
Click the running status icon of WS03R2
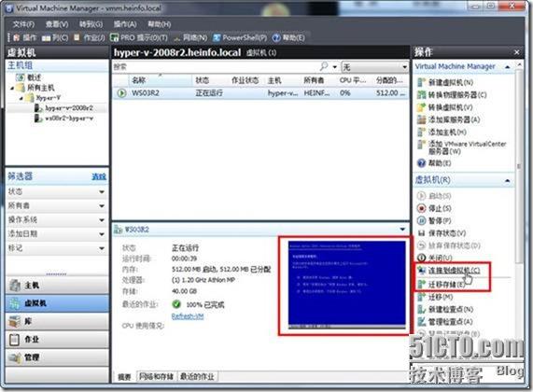click(x=121, y=92)
